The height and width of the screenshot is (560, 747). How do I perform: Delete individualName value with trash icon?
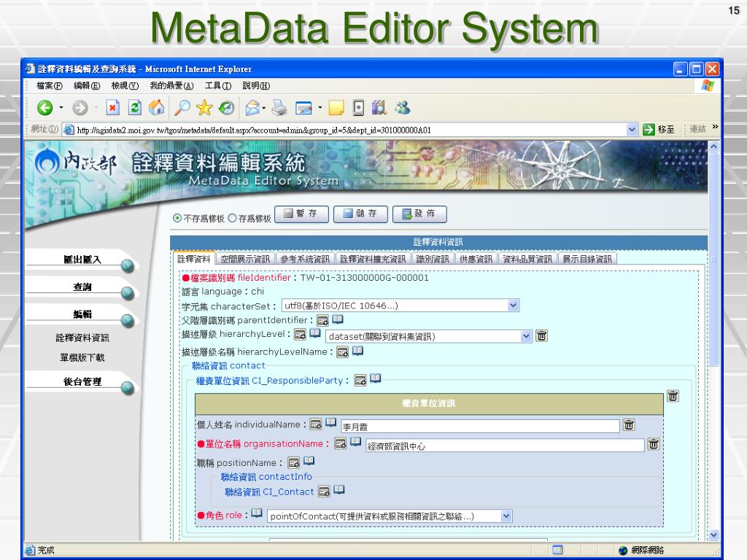click(629, 425)
